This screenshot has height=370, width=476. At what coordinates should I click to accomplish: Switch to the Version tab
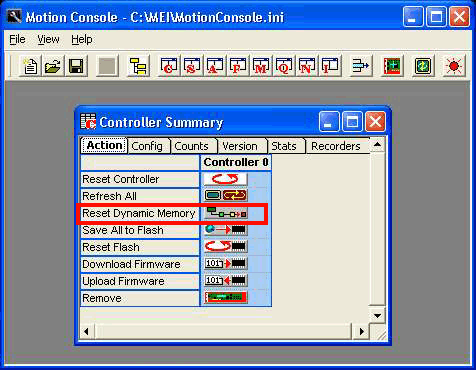coord(240,146)
